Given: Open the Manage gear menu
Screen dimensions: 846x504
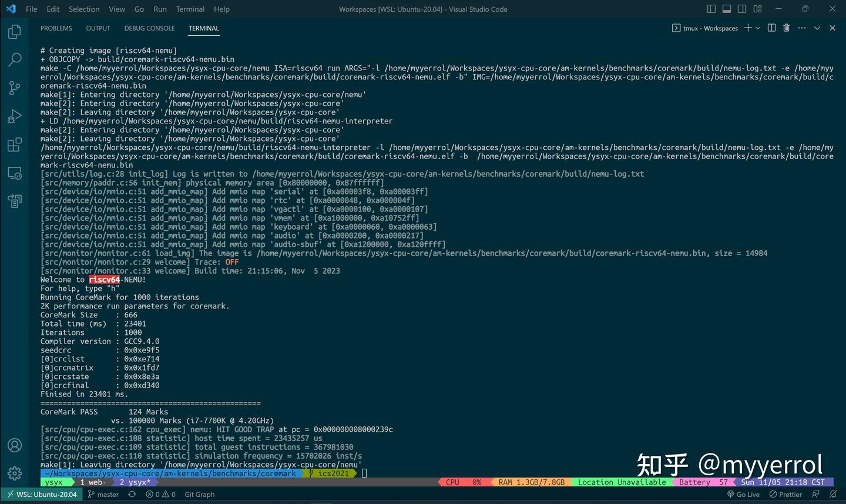Looking at the screenshot, I should [x=15, y=473].
